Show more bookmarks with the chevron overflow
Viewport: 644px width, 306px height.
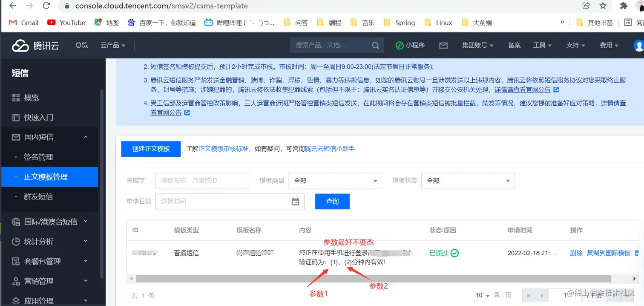pos(562,22)
